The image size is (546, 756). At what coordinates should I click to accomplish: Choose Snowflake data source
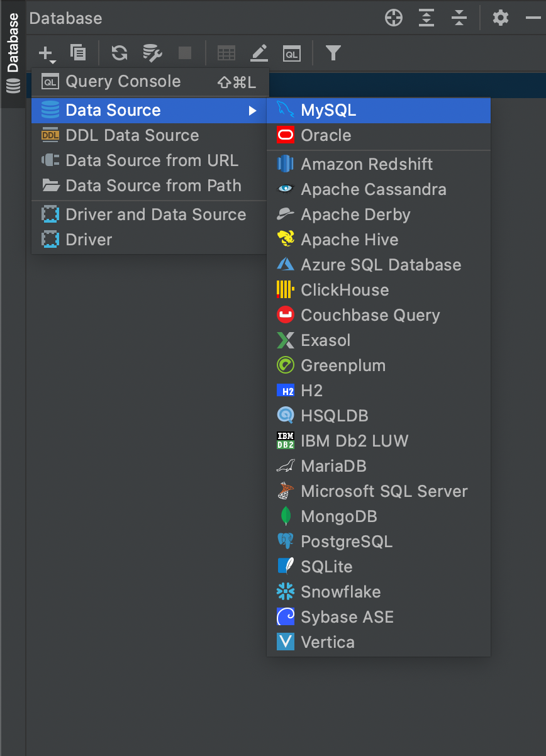click(x=379, y=592)
